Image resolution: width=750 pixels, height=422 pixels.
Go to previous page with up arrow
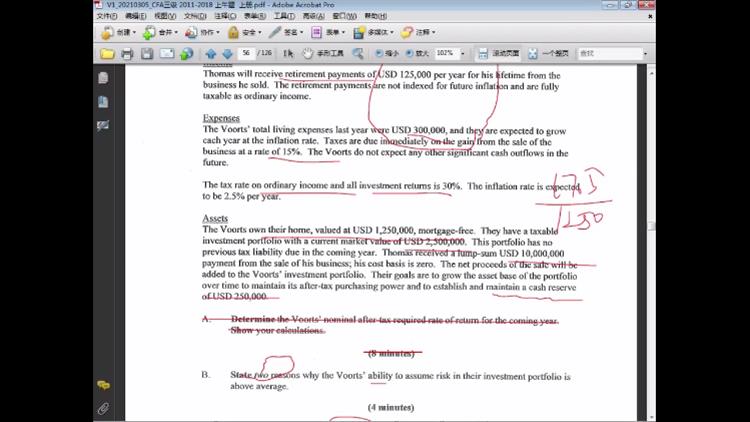tap(210, 53)
